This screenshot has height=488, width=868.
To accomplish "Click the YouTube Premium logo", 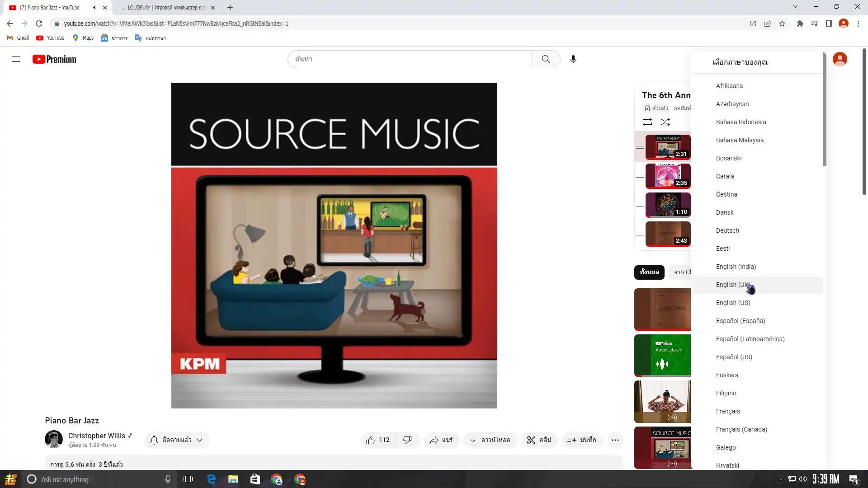I will pos(54,59).
